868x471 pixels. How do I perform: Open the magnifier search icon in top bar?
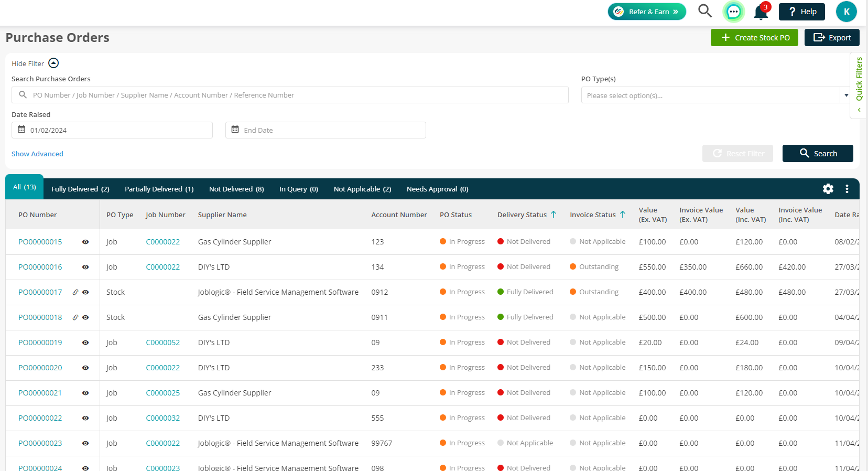point(705,11)
